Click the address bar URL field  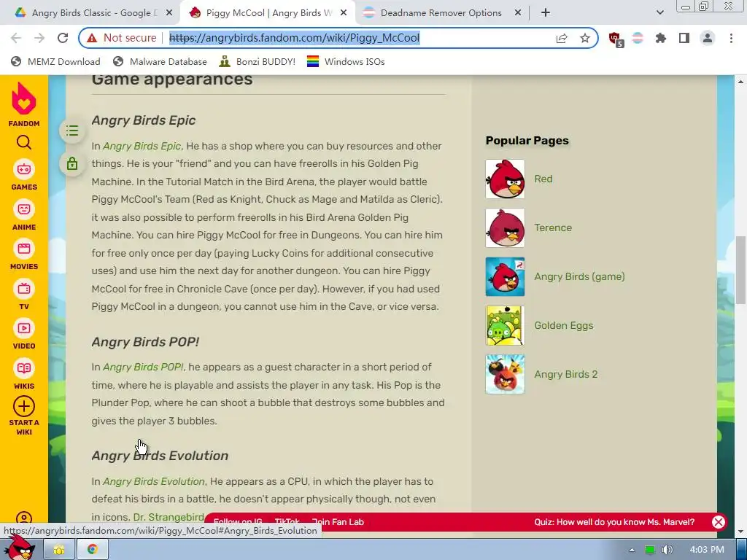(x=295, y=38)
